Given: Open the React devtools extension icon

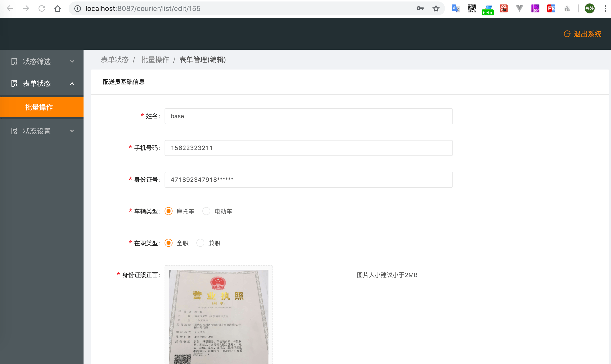Looking at the screenshot, I should (503, 8).
